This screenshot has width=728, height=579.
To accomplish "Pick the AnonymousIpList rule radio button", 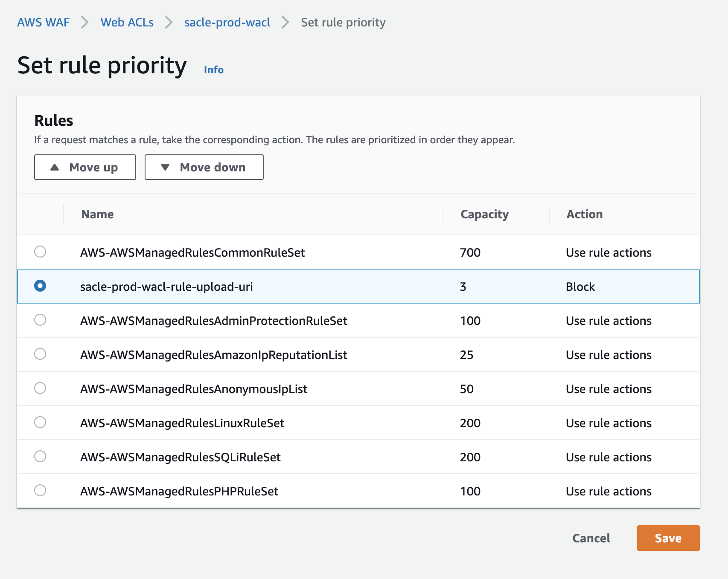I will point(40,388).
